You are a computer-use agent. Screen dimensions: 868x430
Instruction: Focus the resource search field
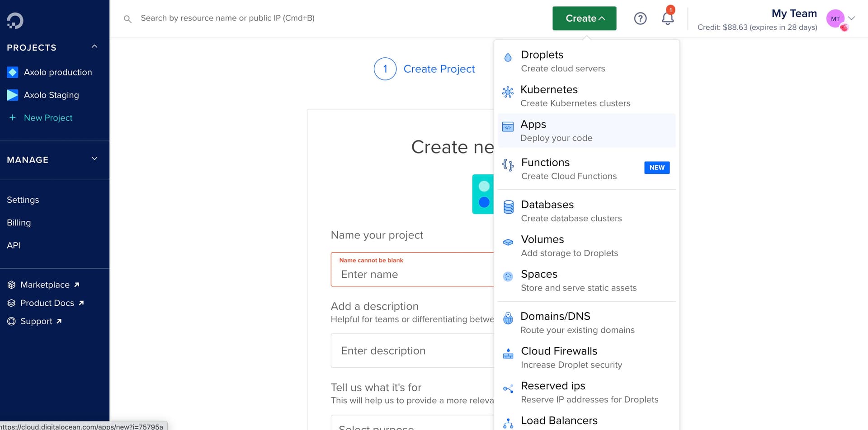(x=227, y=18)
